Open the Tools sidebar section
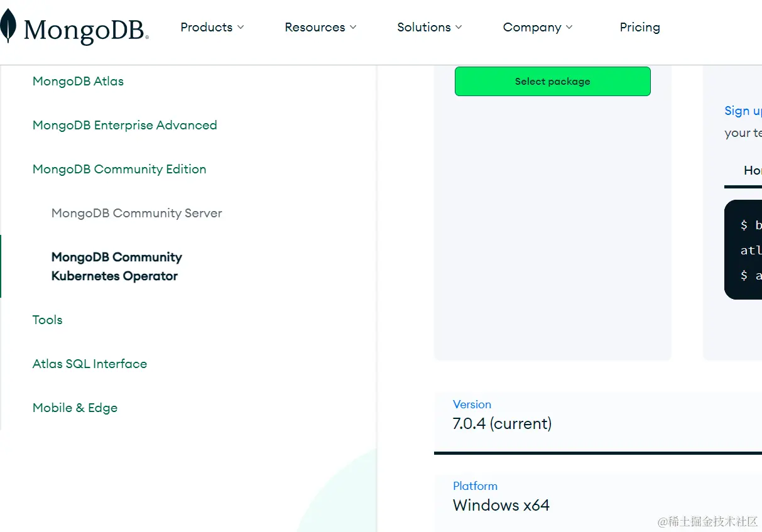The height and width of the screenshot is (532, 762). point(47,320)
